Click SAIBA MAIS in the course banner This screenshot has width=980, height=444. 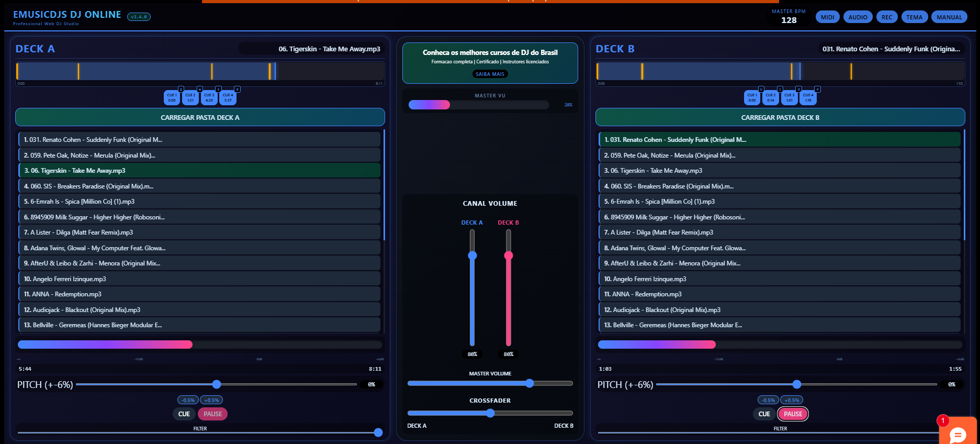pos(490,74)
